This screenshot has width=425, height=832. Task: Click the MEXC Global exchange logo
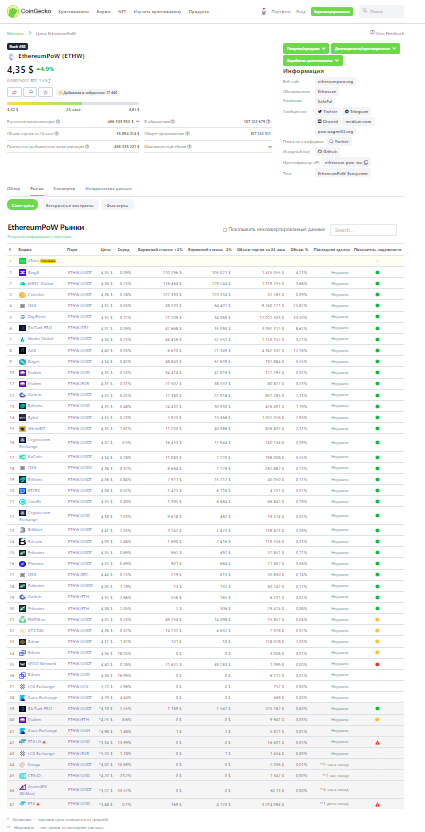(23, 283)
